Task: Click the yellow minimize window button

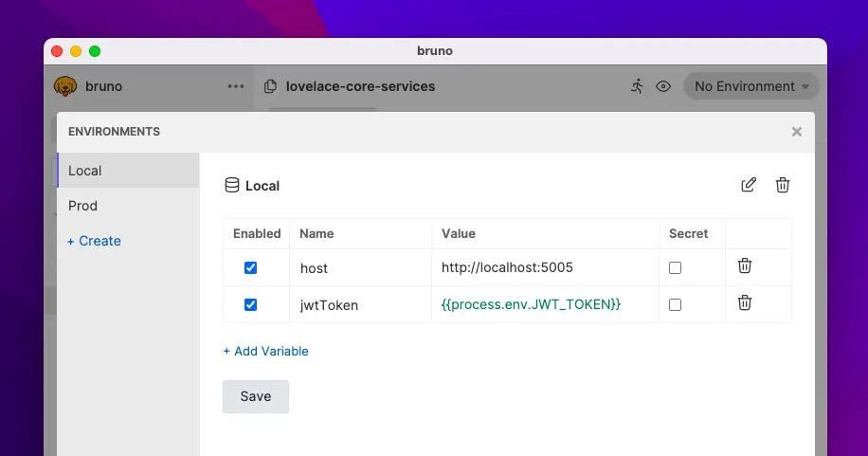Action: [76, 51]
